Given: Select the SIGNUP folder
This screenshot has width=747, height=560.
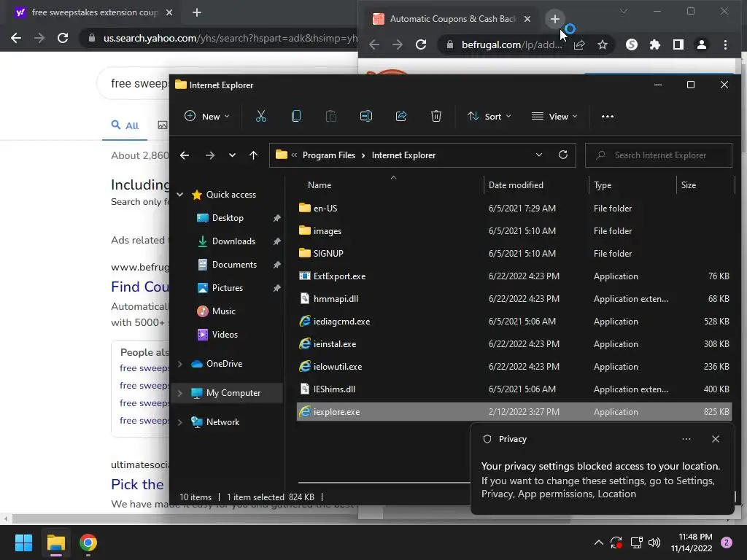Looking at the screenshot, I should (x=514, y=253).
